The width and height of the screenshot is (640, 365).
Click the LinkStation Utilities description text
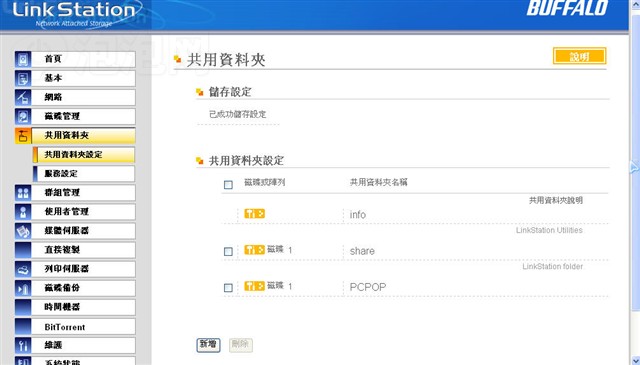pyautogui.click(x=549, y=230)
